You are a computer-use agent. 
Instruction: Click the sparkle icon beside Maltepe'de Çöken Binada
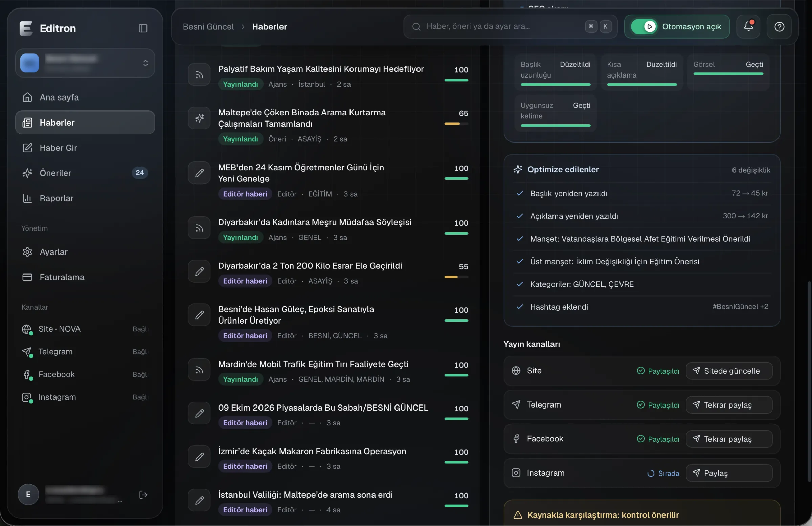199,118
